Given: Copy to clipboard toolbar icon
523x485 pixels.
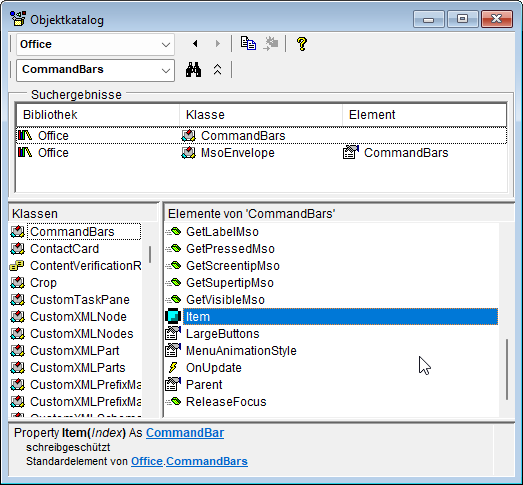Looking at the screenshot, I should (248, 44).
